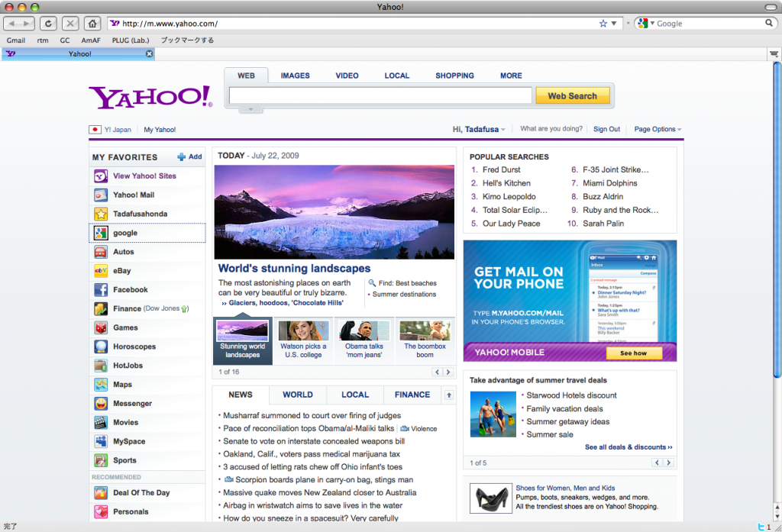
Task: Close the Yahoo! browser tab
Action: pyautogui.click(x=149, y=54)
